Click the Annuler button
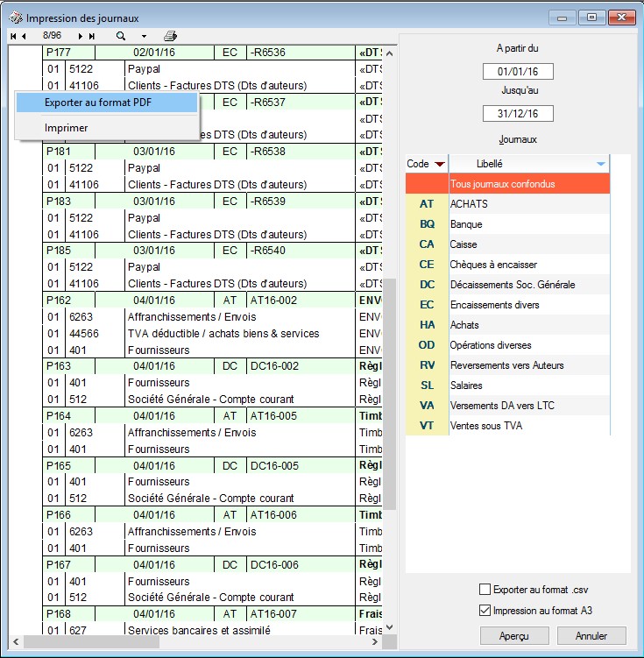644x658 pixels. [591, 636]
